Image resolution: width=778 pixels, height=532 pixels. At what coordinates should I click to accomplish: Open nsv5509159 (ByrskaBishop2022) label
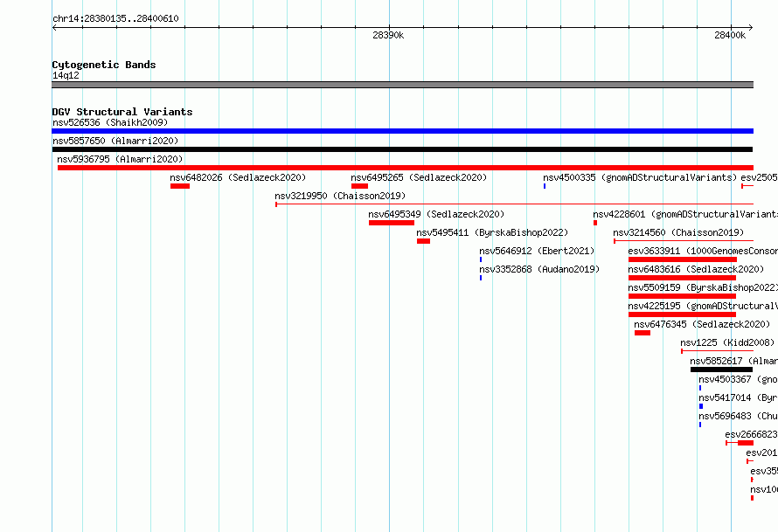[703, 287]
